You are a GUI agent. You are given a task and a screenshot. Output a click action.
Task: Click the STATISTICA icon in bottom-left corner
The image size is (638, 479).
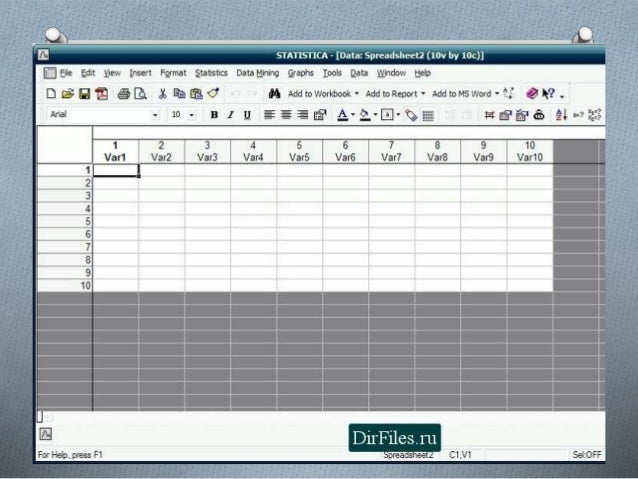[46, 434]
